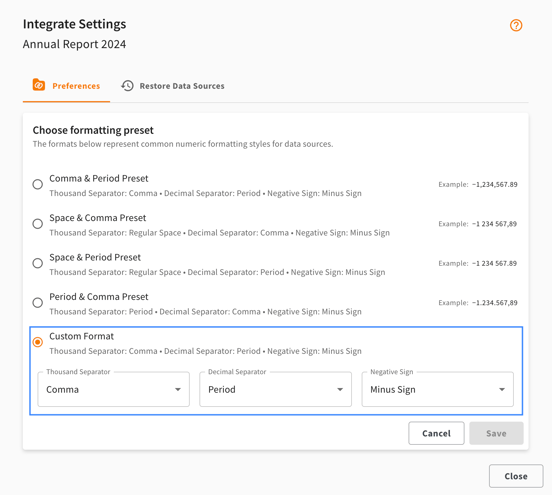Open the Negative Sign dropdown
This screenshot has width=552, height=495.
(437, 389)
